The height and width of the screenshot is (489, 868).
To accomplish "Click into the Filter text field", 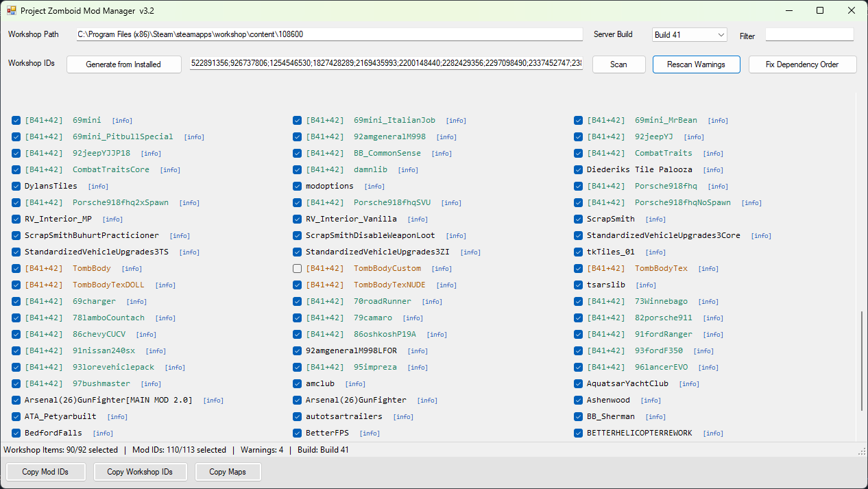I will 809,34.
